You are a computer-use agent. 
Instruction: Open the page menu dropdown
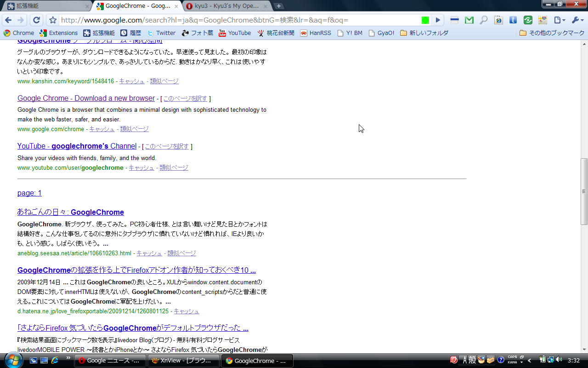pyautogui.click(x=559, y=20)
